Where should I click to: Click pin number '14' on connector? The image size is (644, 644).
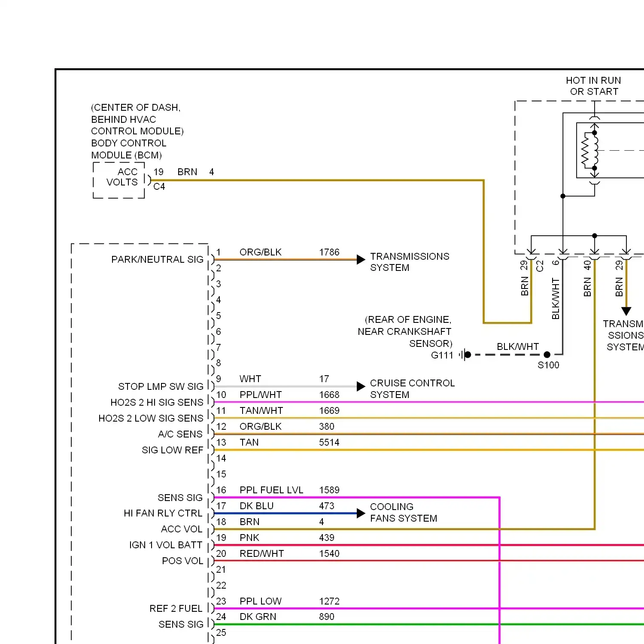pyautogui.click(x=221, y=458)
